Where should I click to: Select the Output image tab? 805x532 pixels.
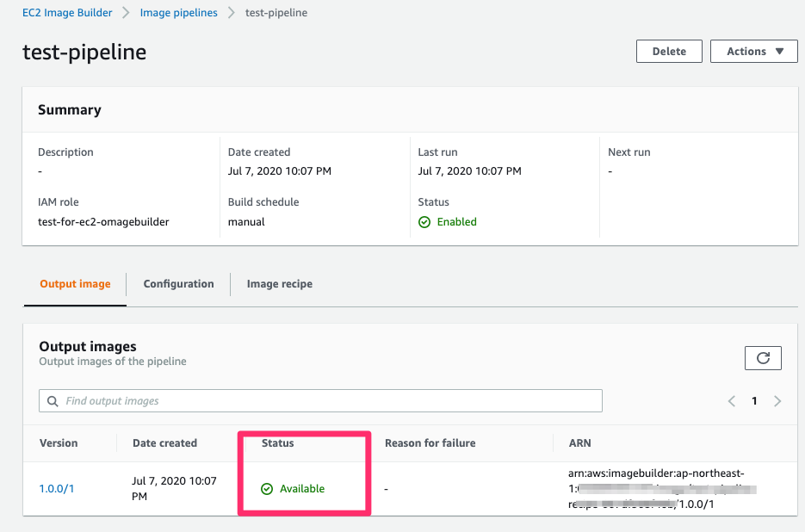(75, 284)
